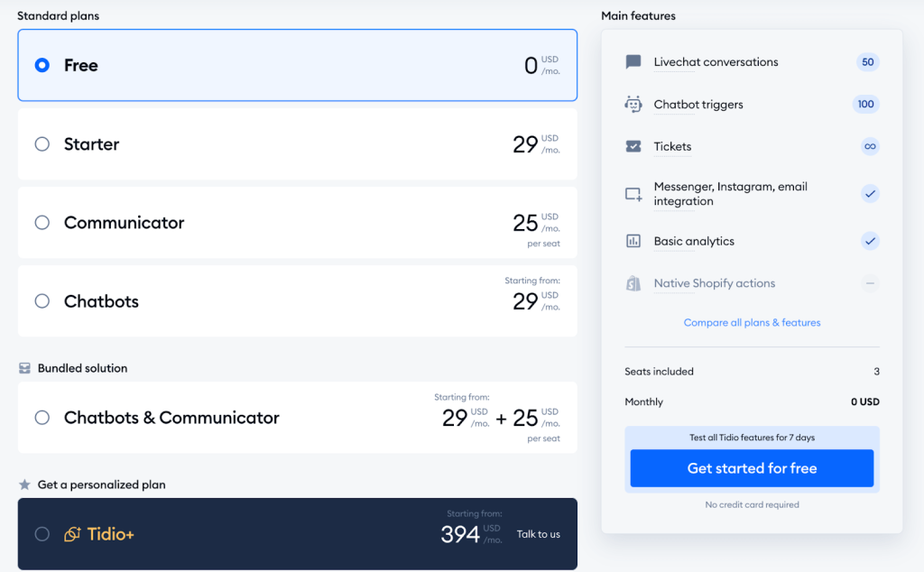The image size is (924, 572).
Task: Click the Chatbot triggers feature label
Action: point(698,105)
